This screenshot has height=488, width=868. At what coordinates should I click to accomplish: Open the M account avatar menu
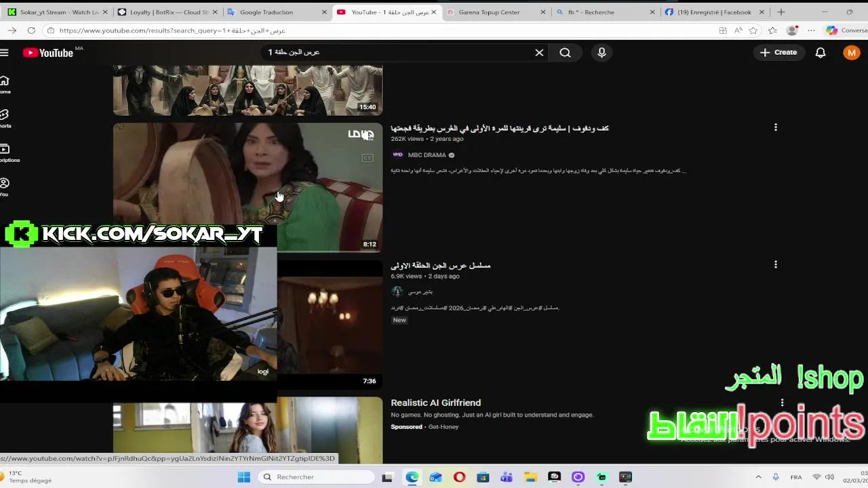[x=852, y=52]
